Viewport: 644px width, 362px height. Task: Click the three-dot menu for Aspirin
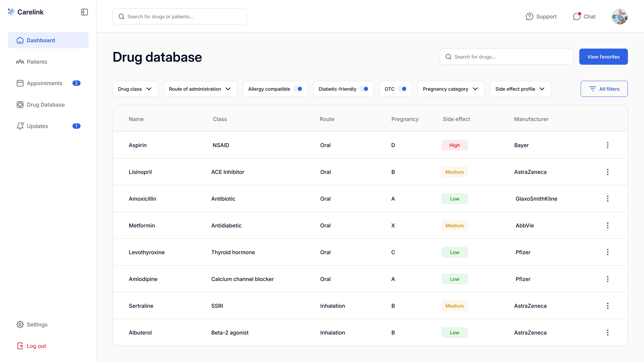(608, 145)
